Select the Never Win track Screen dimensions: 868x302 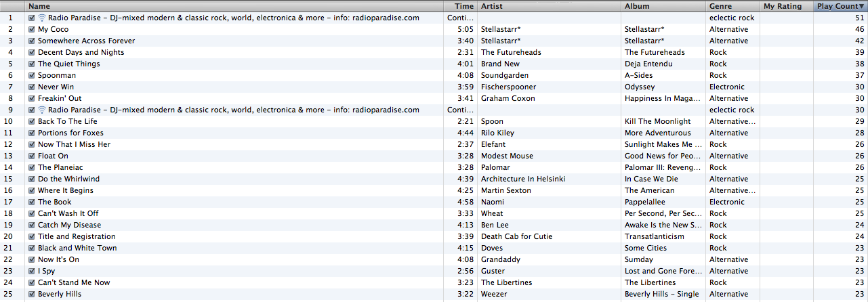coord(56,87)
